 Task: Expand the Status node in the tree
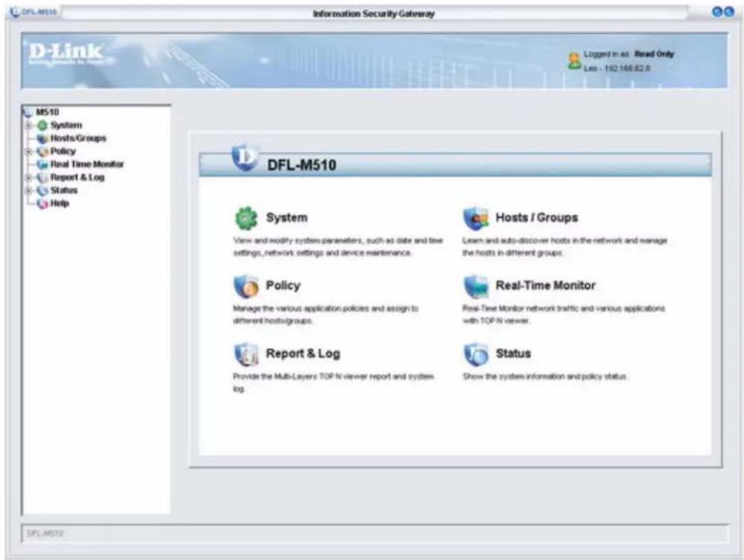click(x=28, y=191)
